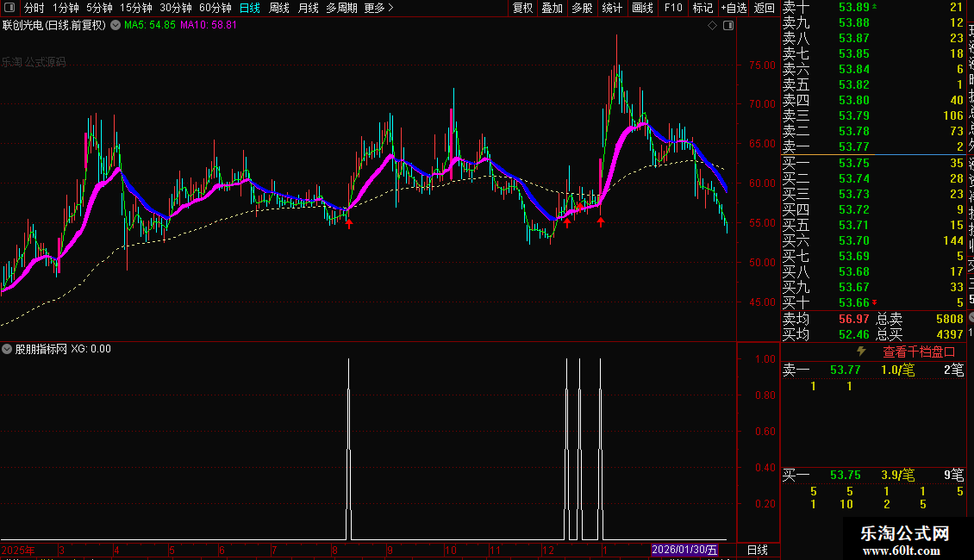Click the 买均 52.46 average value

pos(853,334)
